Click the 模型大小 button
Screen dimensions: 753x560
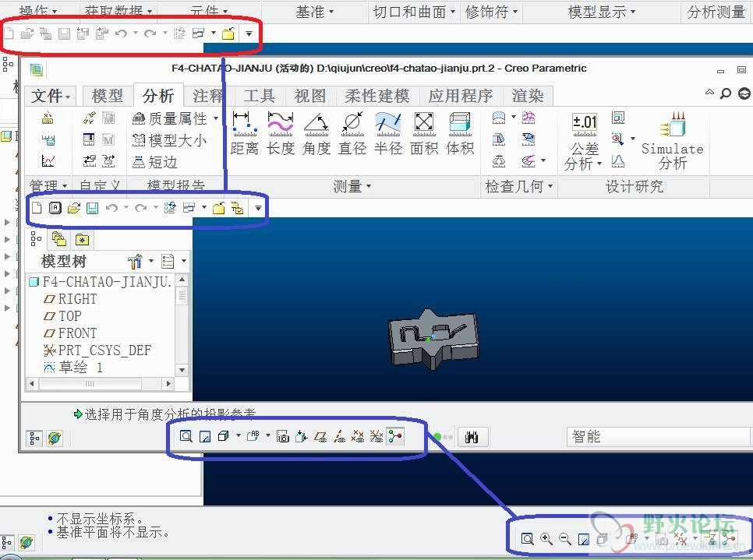pos(169,140)
